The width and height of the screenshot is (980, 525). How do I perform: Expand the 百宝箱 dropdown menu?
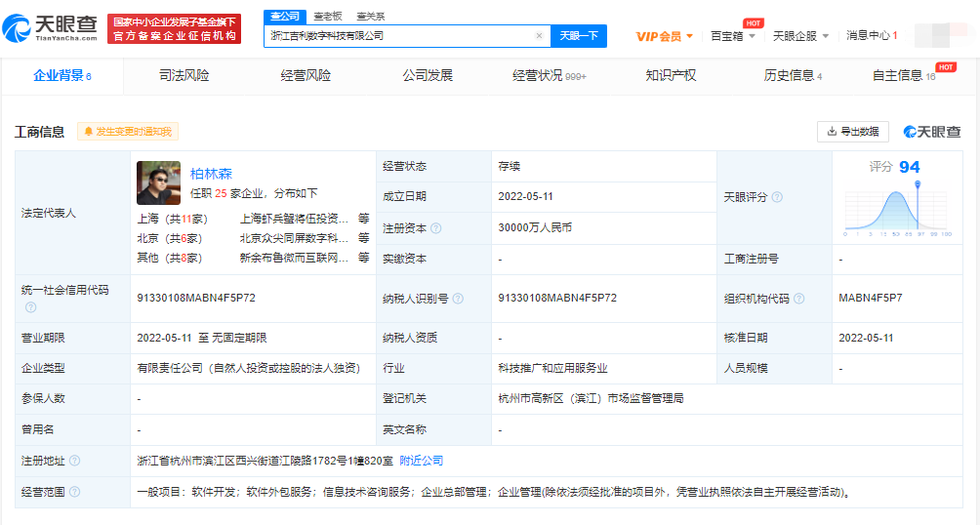pos(733,36)
